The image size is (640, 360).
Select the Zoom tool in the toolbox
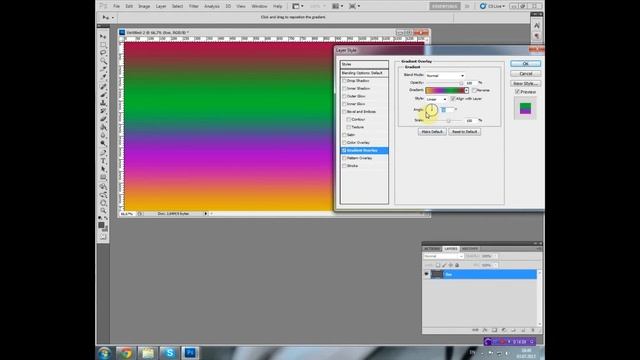click(103, 211)
